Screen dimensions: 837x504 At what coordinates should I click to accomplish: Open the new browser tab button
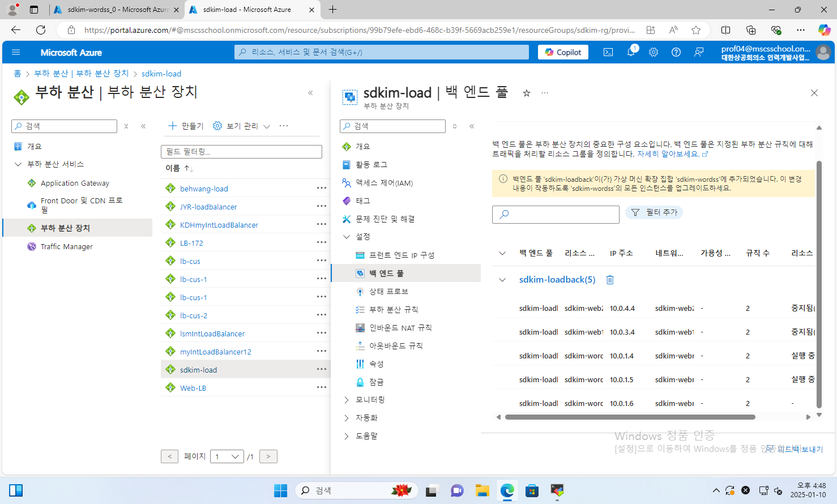click(x=332, y=10)
